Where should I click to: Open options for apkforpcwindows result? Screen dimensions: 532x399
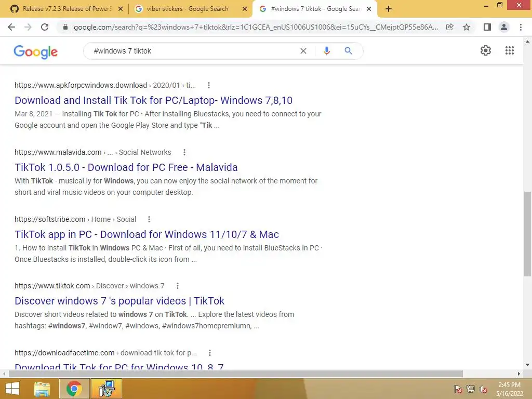209,85
